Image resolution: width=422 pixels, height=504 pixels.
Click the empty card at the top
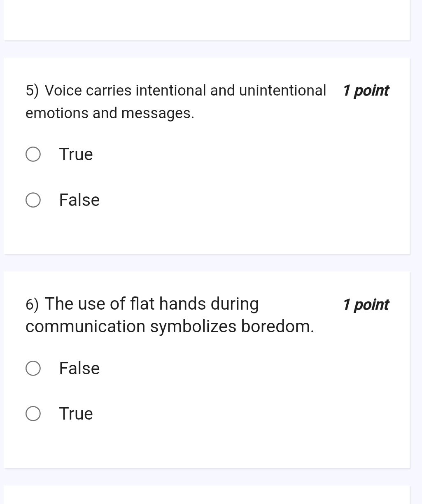tap(206, 21)
